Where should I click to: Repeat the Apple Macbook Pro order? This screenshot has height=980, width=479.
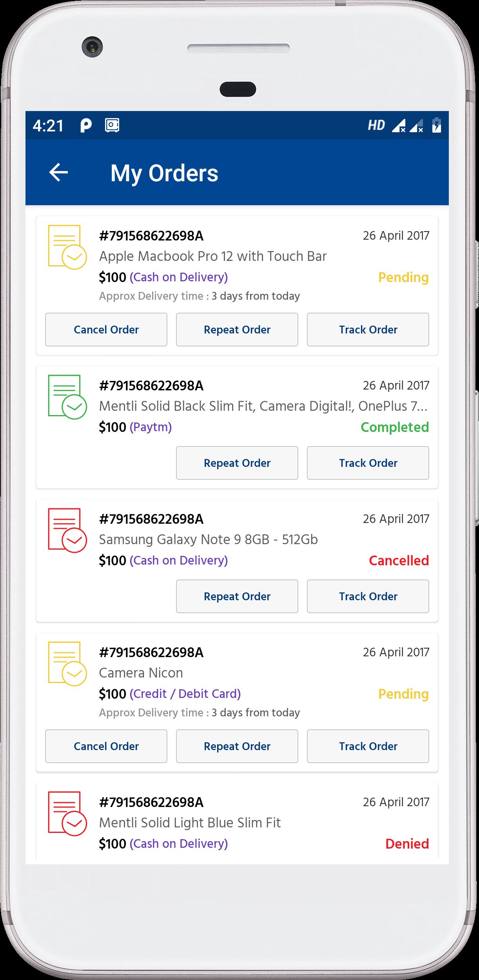(x=237, y=330)
